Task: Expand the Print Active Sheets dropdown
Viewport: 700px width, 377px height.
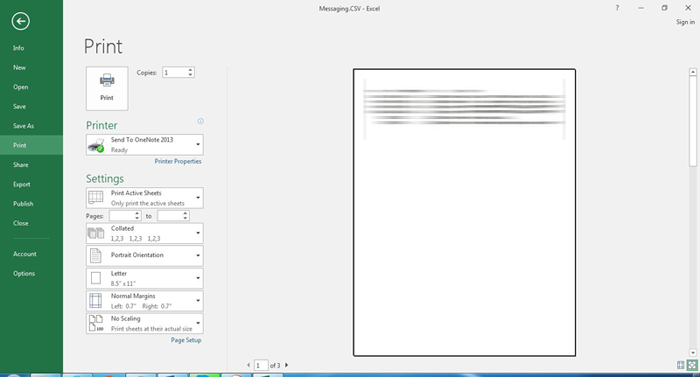Action: [x=145, y=198]
